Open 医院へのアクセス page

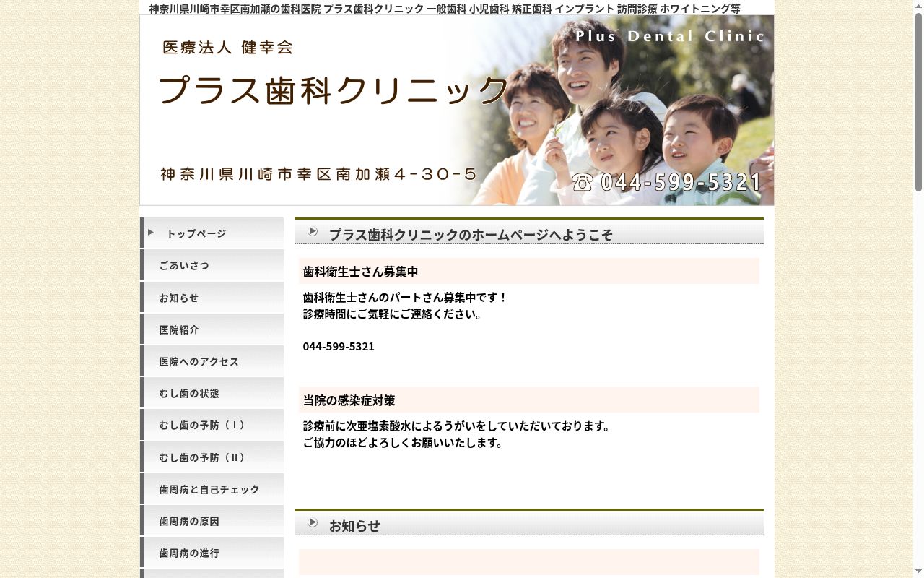click(212, 361)
